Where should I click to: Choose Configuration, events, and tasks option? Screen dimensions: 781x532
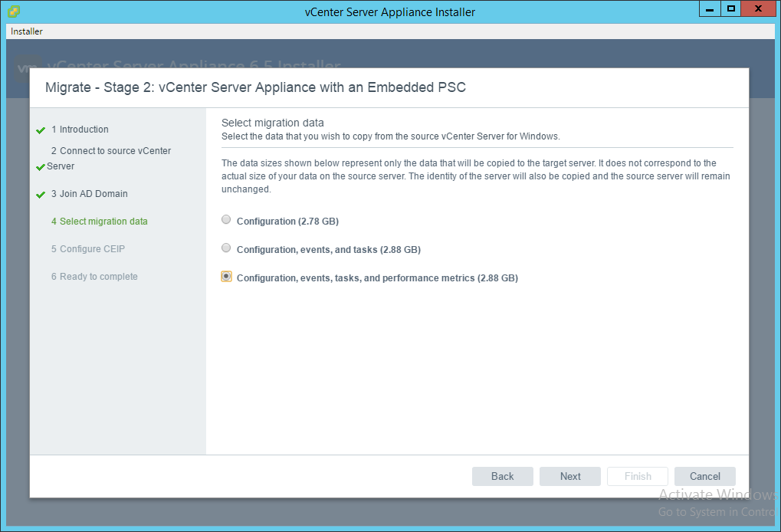point(226,248)
